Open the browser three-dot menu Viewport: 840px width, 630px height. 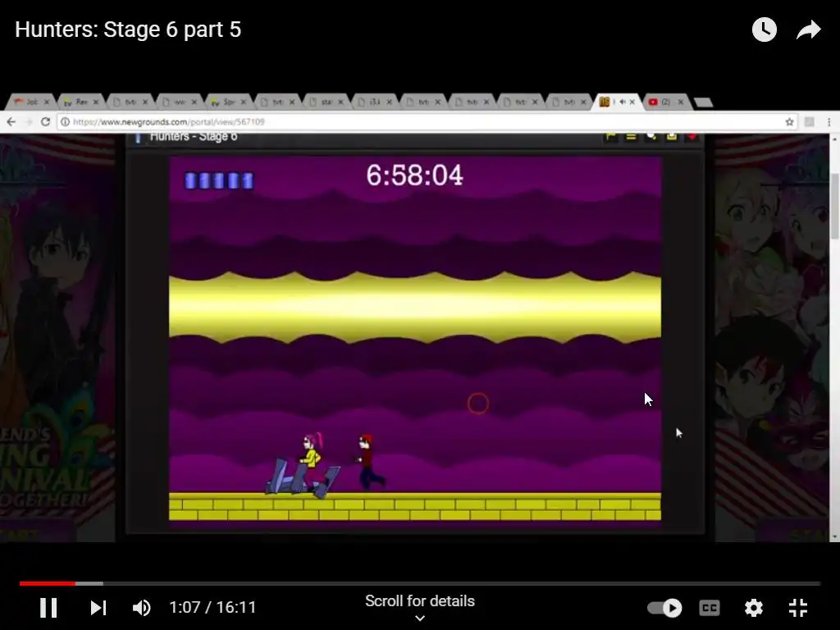point(829,121)
